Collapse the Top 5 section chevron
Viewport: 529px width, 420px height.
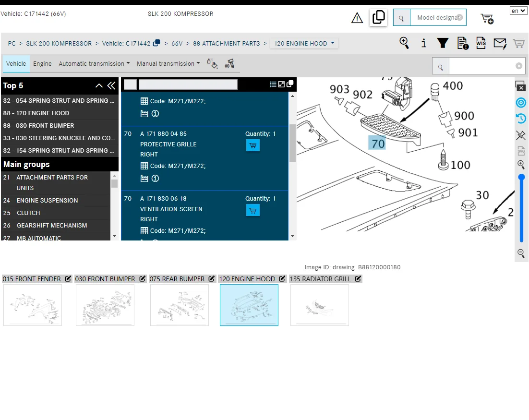pyautogui.click(x=99, y=86)
